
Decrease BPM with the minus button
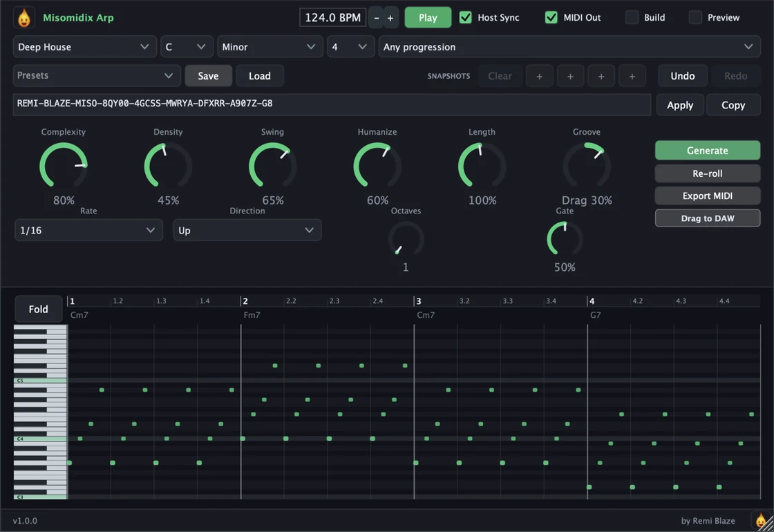click(x=377, y=18)
